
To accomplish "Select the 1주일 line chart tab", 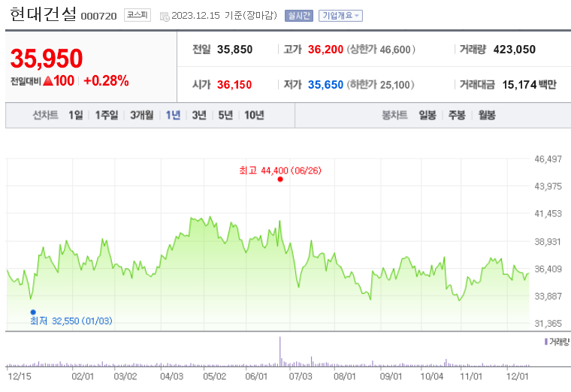I will point(107,116).
